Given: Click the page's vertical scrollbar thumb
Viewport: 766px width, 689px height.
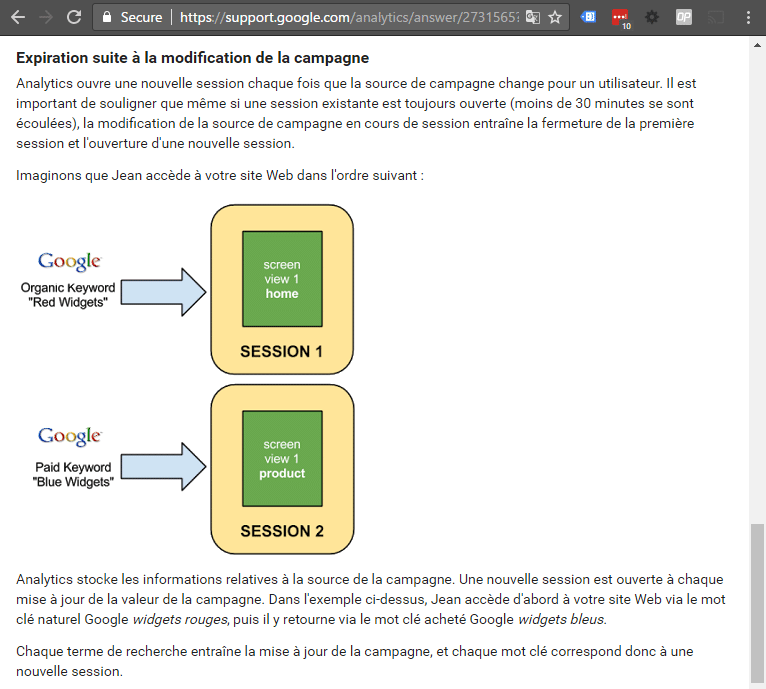Looking at the screenshot, I should click(x=758, y=600).
